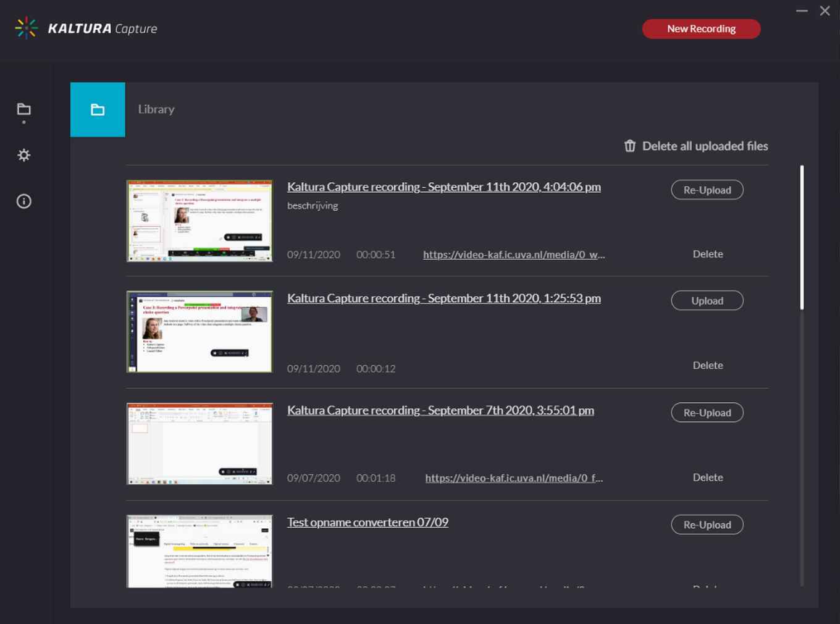Start a New Recording
This screenshot has height=624, width=840.
pos(701,28)
